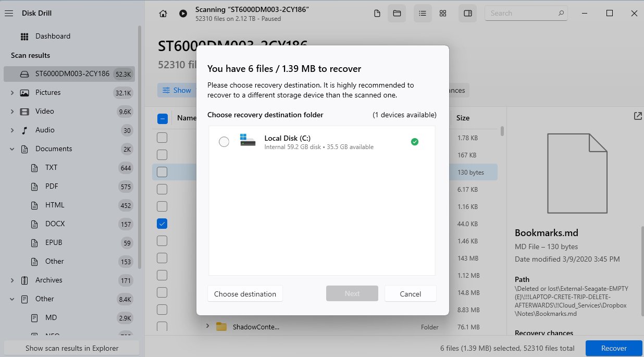Screen dimensions: 644x357
Task: Select the Local Disk (C:) radio button
Action: 224,142
